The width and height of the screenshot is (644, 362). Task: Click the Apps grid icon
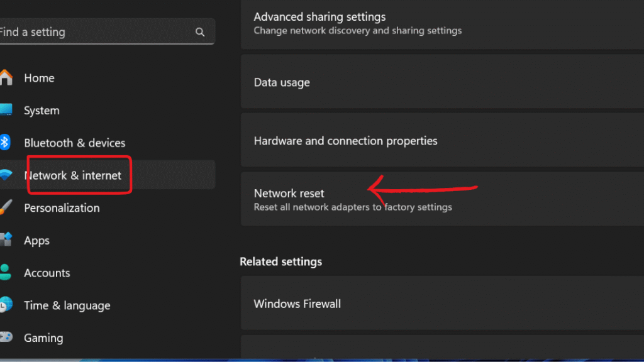coord(6,239)
